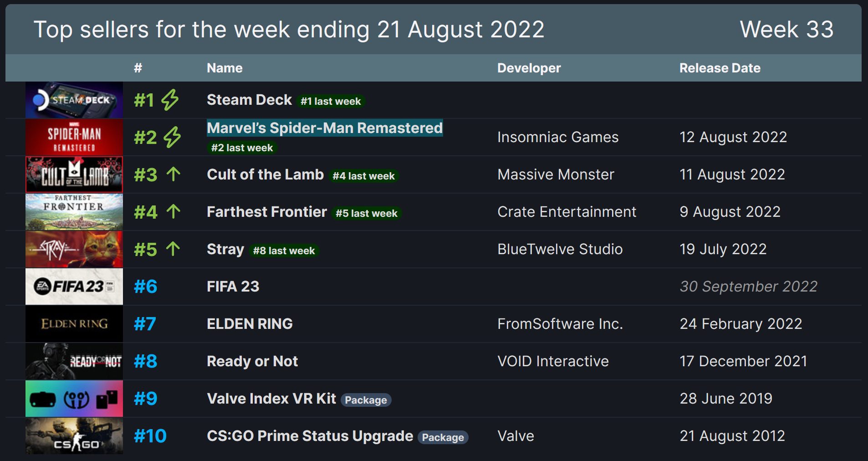Open the Spider-Man Remastered thumbnail
The height and width of the screenshot is (461, 868).
click(x=74, y=138)
